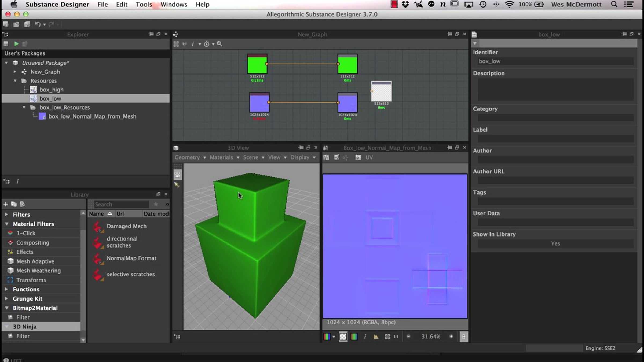Click the info icon in 2D view bottom bar
Image resolution: width=644 pixels, height=362 pixels.
coord(365,337)
